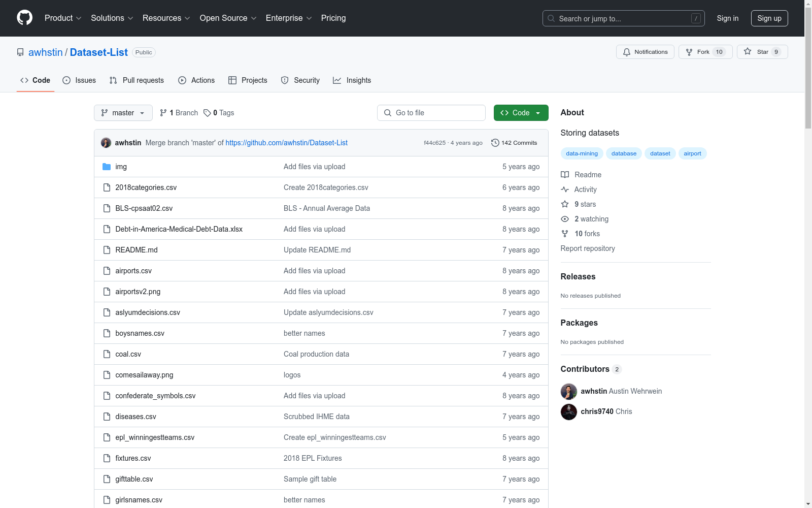Switch to the Projects tab
This screenshot has height=508, width=812.
[248, 80]
